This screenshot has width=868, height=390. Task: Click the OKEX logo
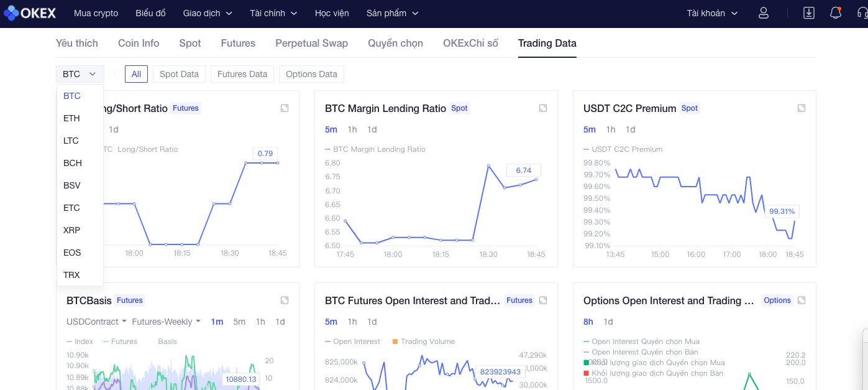pos(30,13)
